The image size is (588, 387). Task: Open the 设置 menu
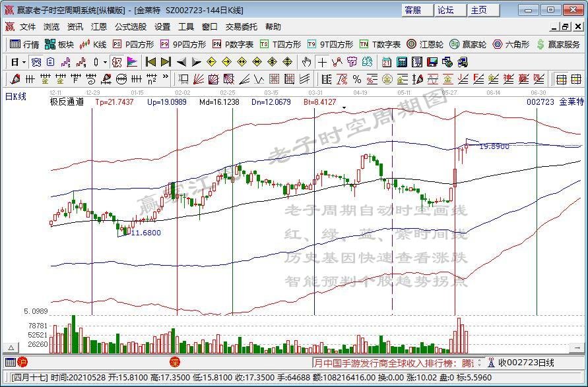(162, 27)
